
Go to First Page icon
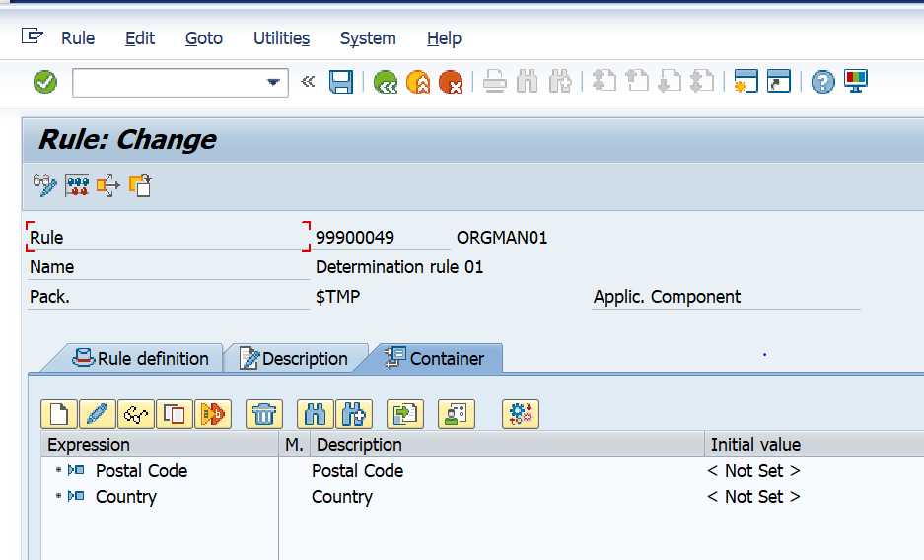coord(604,82)
